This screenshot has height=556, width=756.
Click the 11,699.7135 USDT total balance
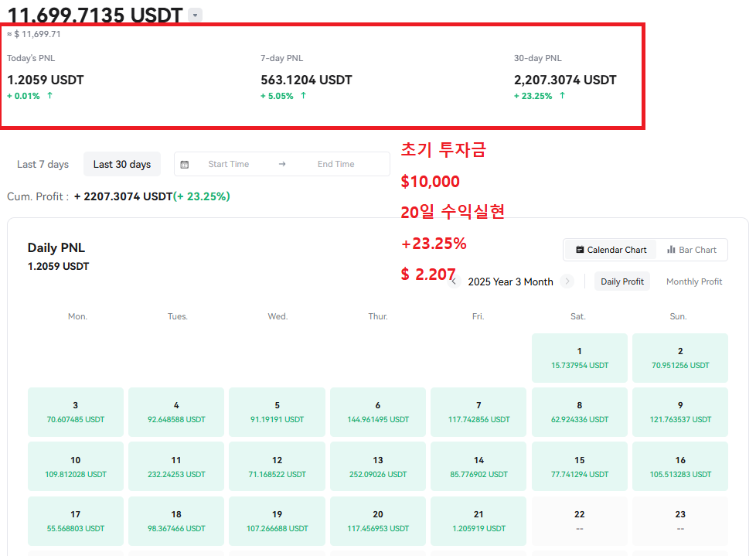[x=95, y=15]
